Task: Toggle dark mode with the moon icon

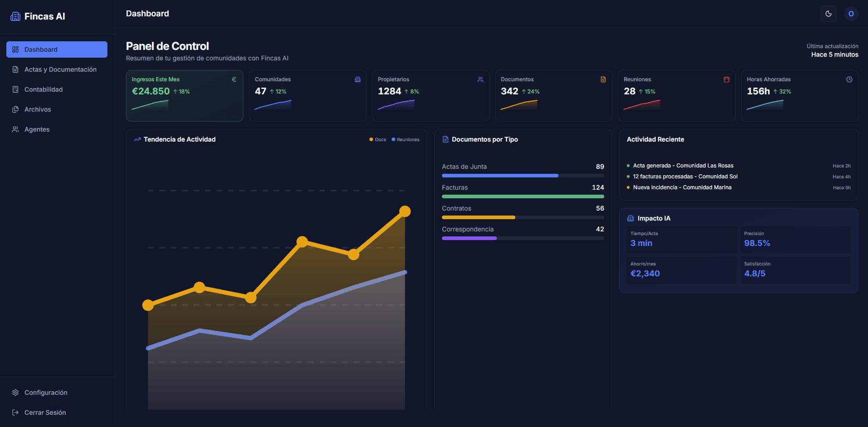Action: pos(828,14)
